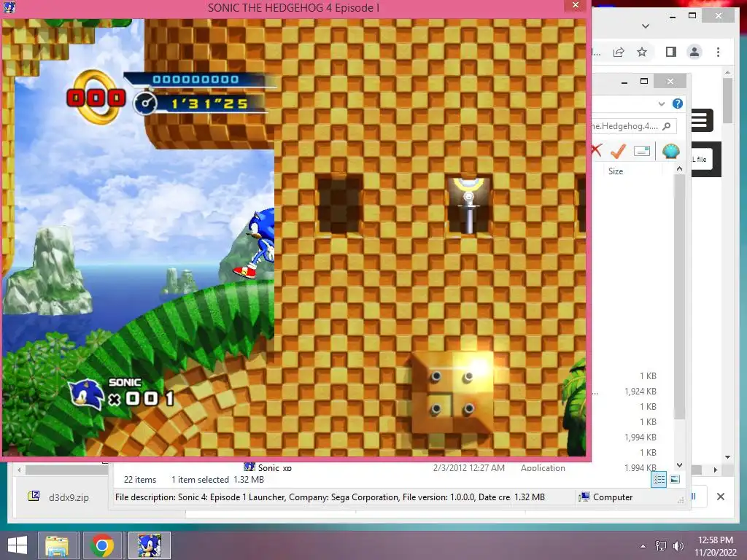Click the red X delete icon in Explorer ribbon
This screenshot has height=560, width=747.
[596, 150]
